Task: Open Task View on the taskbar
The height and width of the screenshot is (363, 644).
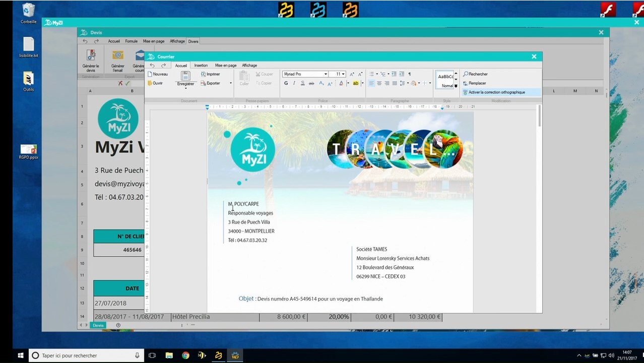Action: point(152,355)
